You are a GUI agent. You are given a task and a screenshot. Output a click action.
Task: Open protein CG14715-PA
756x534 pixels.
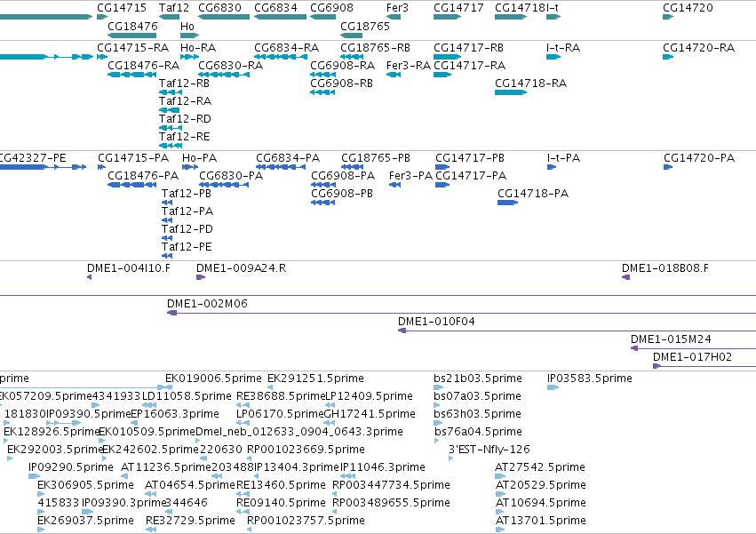[x=133, y=158]
